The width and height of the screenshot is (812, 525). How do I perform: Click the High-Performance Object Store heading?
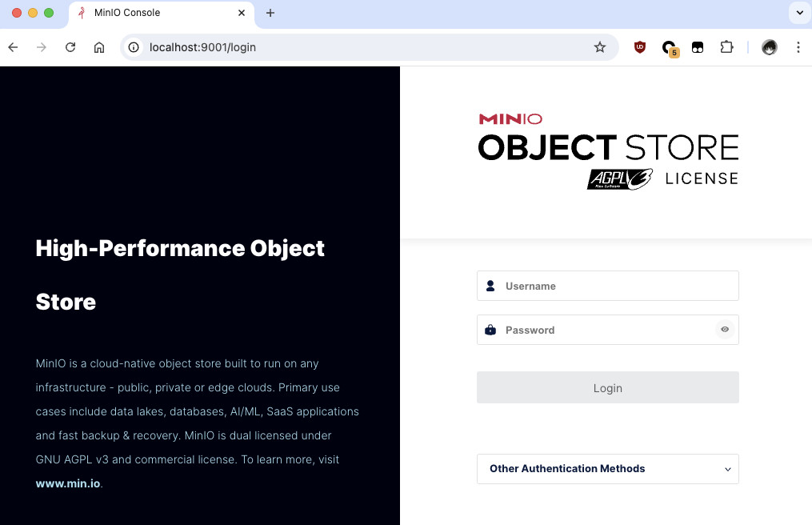180,275
